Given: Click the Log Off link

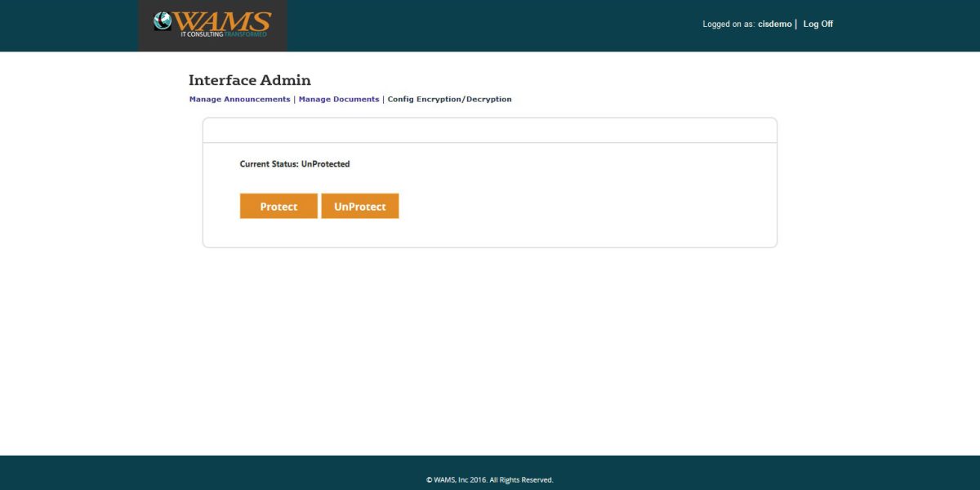Looking at the screenshot, I should click(817, 24).
